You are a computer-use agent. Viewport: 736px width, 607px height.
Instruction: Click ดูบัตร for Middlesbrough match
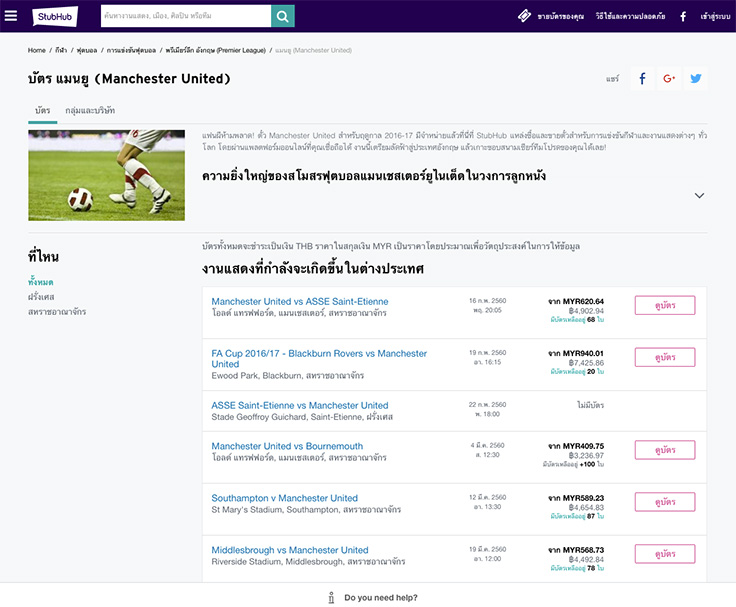click(665, 554)
